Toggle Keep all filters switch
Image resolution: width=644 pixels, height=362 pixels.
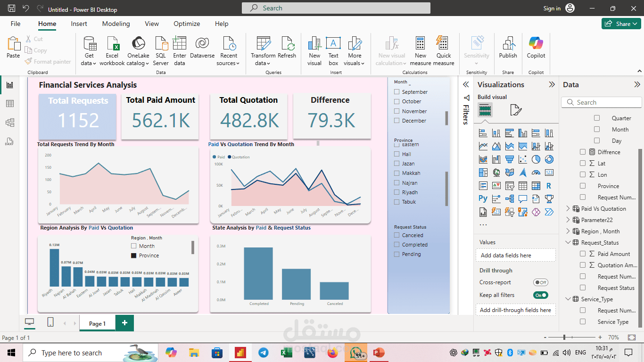540,295
